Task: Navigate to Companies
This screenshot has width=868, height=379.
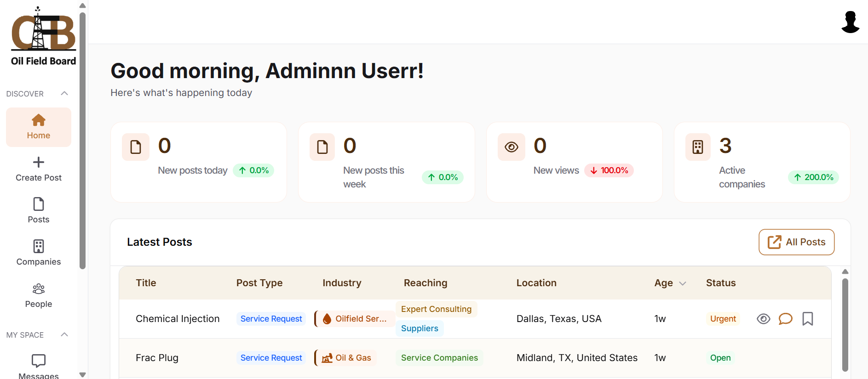Action: pos(39,253)
